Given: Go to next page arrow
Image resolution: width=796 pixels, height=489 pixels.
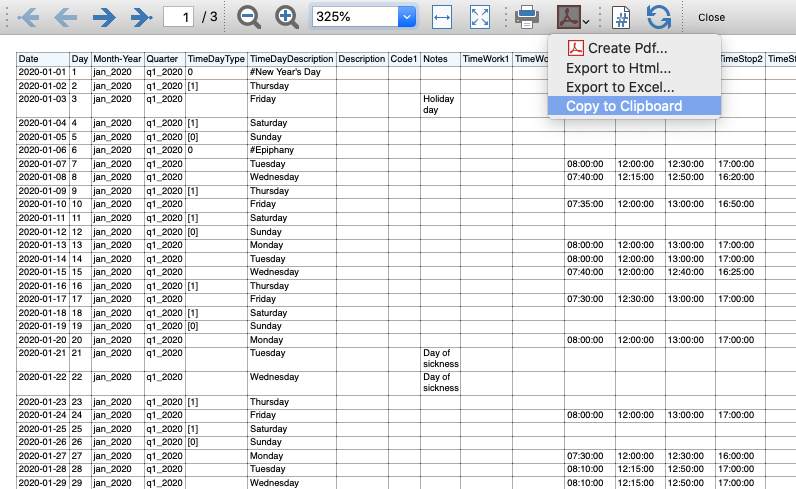Looking at the screenshot, I should pyautogui.click(x=104, y=17).
